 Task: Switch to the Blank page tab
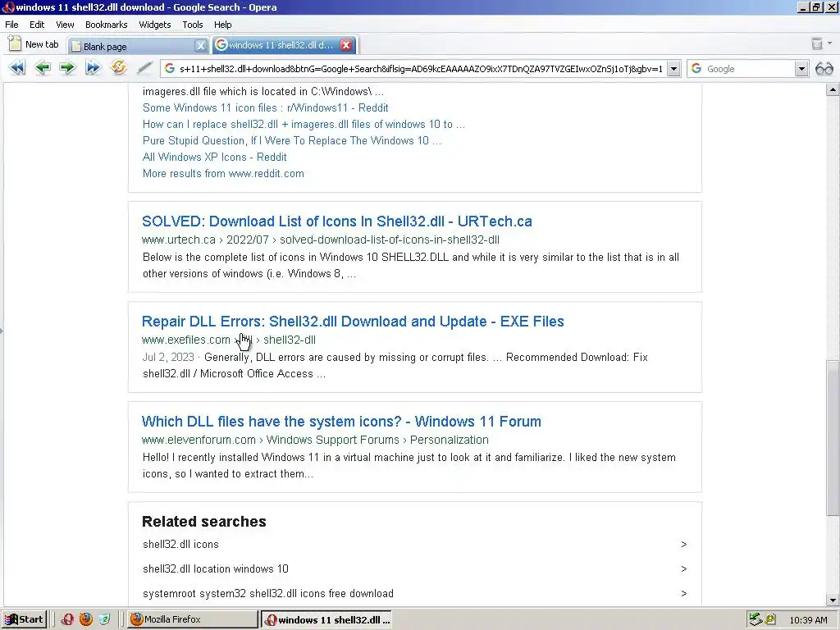pyautogui.click(x=138, y=46)
